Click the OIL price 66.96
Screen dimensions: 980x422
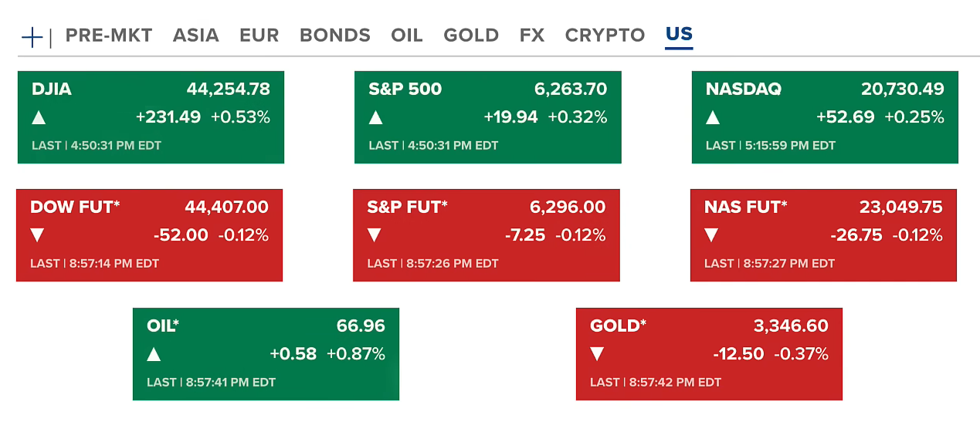coord(361,326)
